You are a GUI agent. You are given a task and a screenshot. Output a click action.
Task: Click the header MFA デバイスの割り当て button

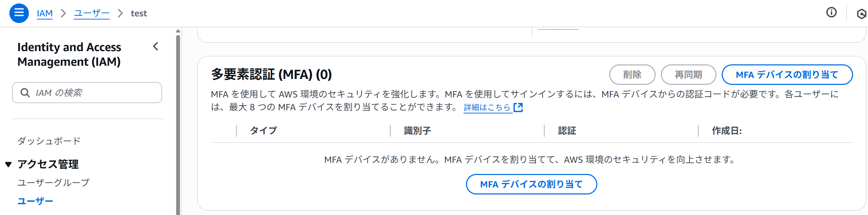click(787, 74)
